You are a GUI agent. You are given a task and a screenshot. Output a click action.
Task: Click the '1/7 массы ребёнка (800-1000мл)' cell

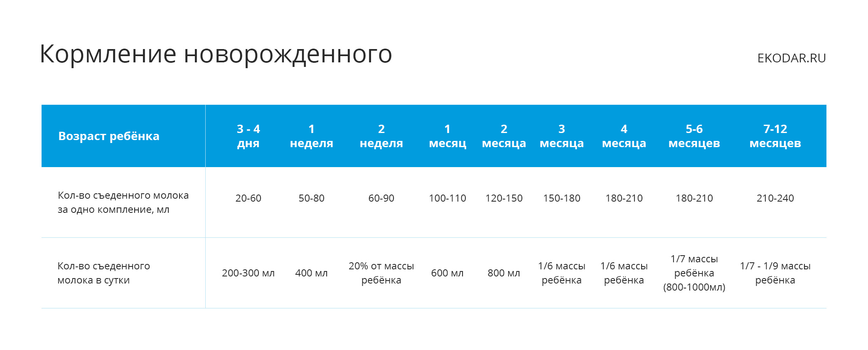[x=694, y=273]
